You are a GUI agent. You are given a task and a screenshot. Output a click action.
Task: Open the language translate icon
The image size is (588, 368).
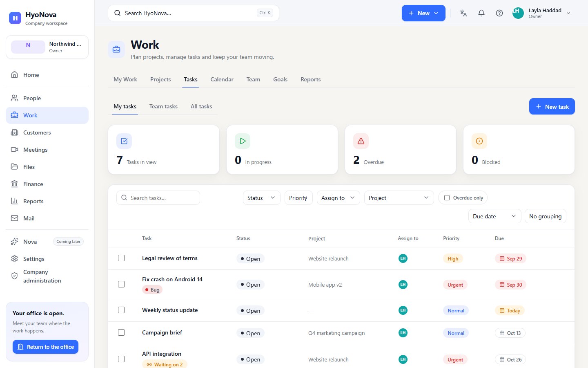tap(463, 13)
